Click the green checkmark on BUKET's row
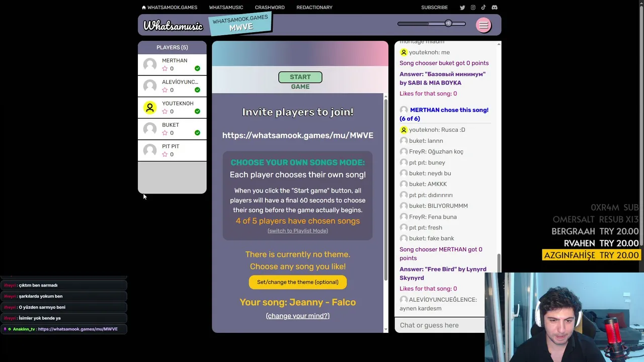Screen dimensions: 644x362 point(197,133)
